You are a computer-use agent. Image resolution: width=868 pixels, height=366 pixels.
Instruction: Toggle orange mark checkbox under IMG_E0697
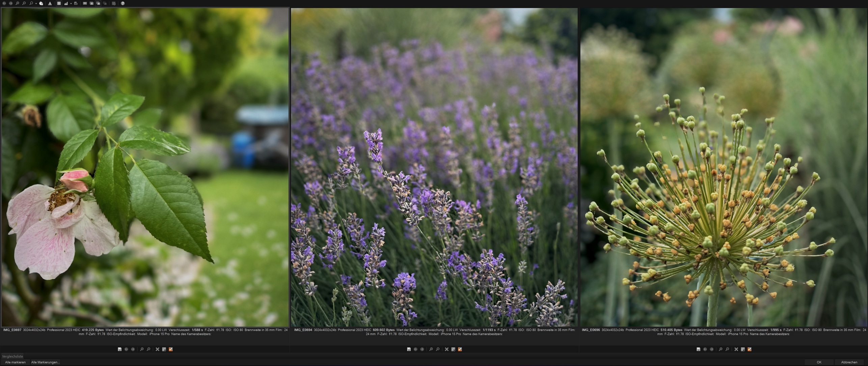pos(171,349)
